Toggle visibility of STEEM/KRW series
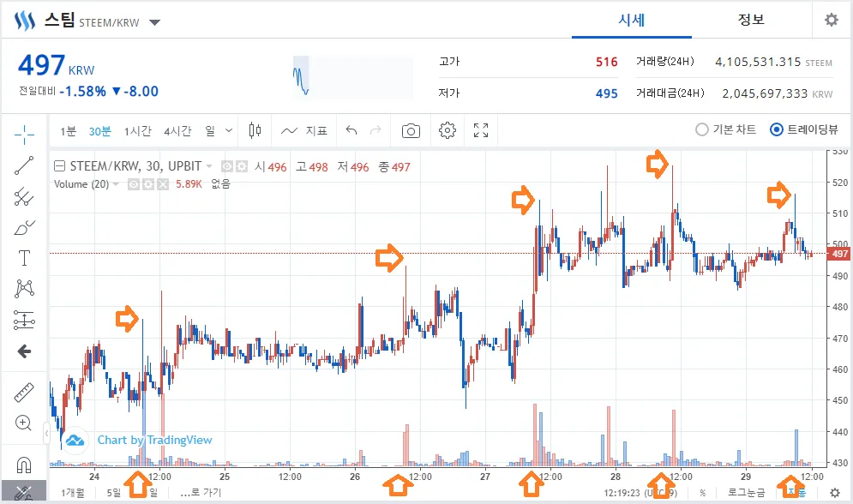 [x=227, y=166]
